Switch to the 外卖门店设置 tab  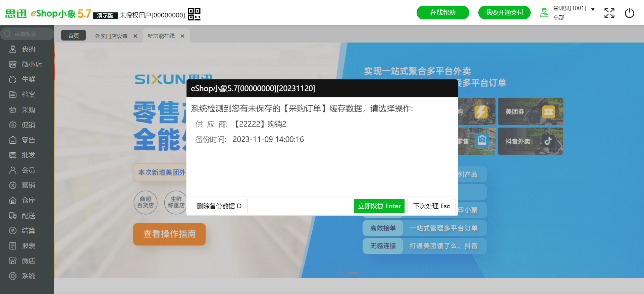[x=111, y=36]
